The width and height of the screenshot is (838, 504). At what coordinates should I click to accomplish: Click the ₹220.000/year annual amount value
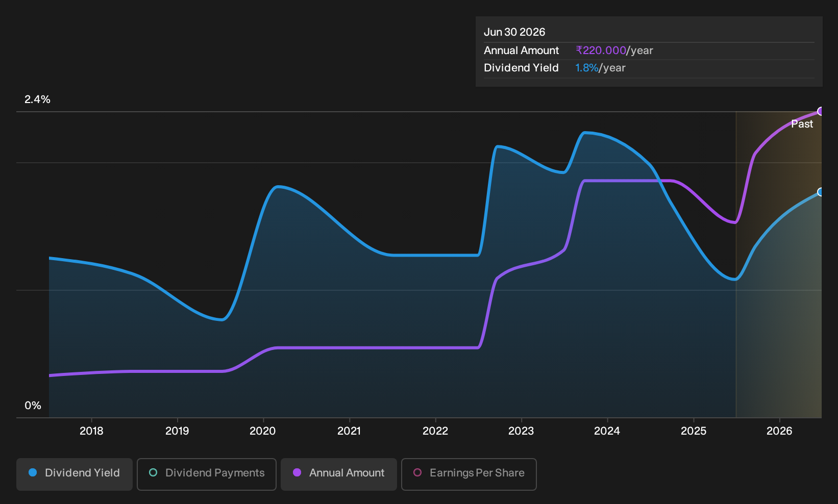point(614,51)
